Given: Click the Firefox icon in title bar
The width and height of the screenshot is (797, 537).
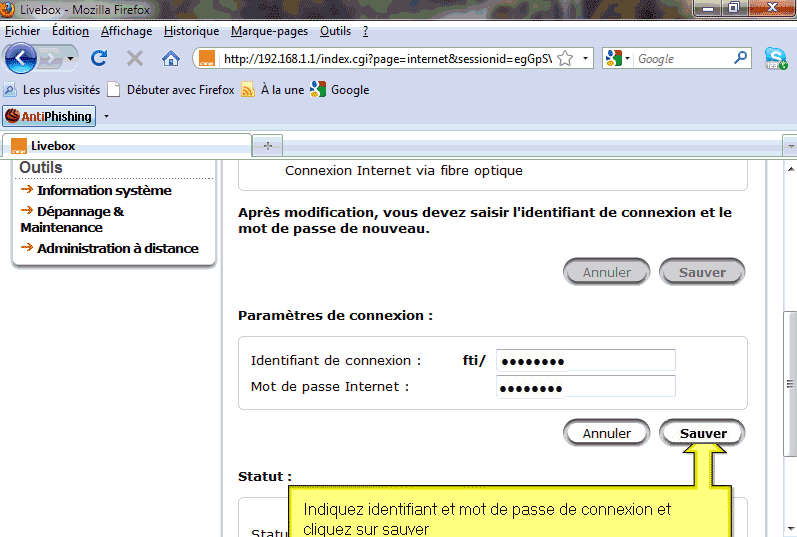Looking at the screenshot, I should point(7,9).
